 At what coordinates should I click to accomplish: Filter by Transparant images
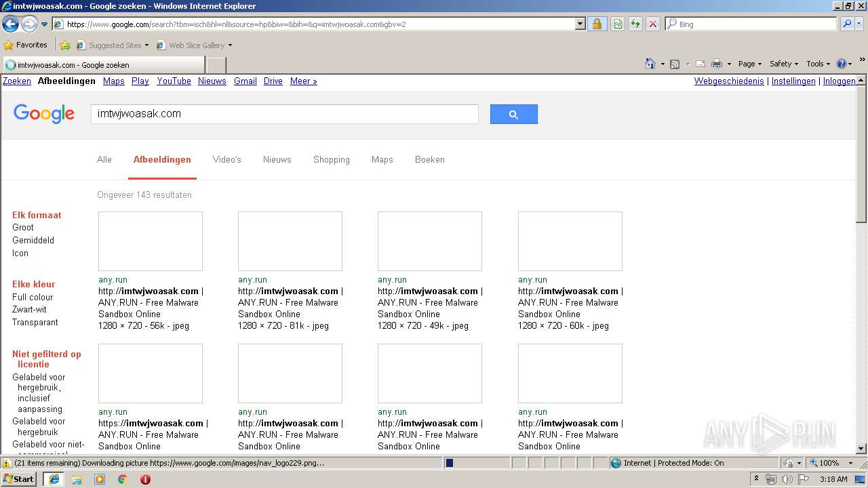(x=35, y=322)
